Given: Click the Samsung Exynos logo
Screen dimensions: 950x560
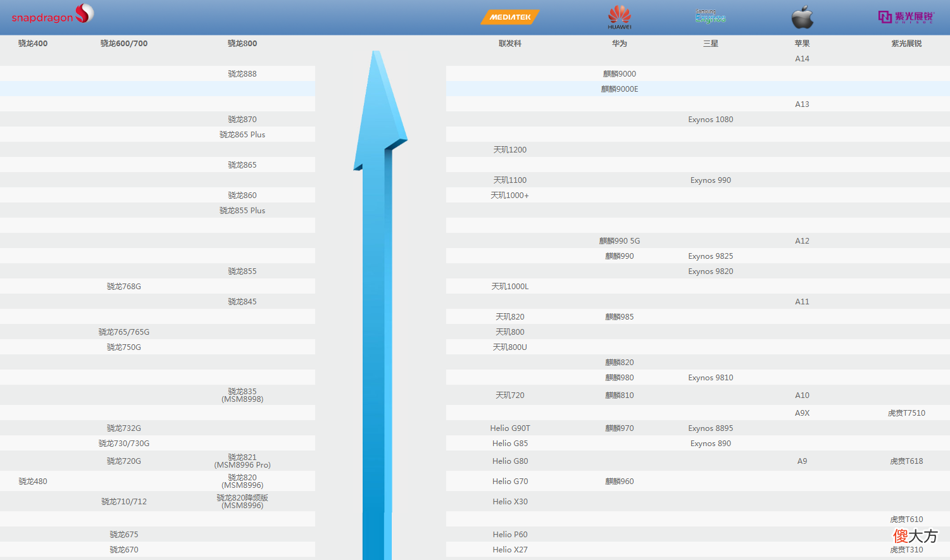Looking at the screenshot, I should [711, 16].
